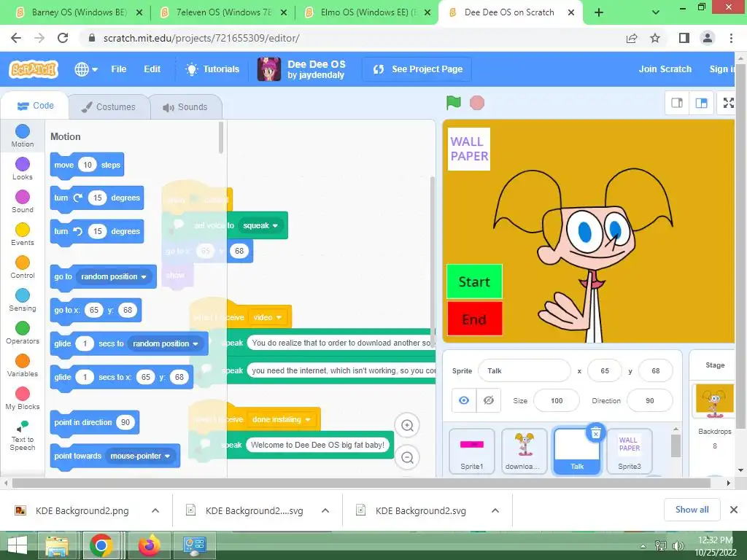This screenshot has height=560, width=747.
Task: Open go to random position dropdown
Action: point(114,276)
